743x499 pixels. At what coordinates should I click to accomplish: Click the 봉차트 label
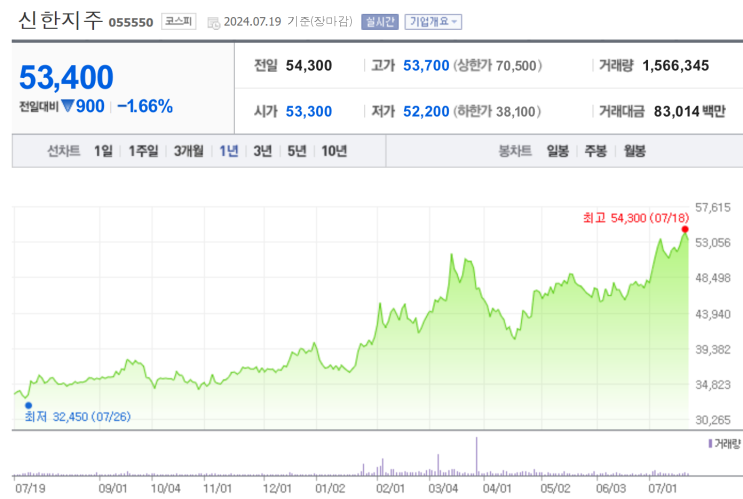515,151
